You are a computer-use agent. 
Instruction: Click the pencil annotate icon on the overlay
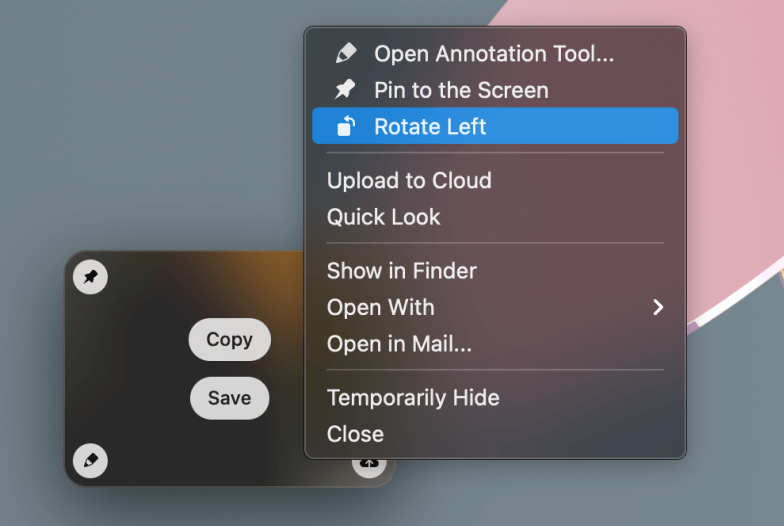[x=91, y=461]
